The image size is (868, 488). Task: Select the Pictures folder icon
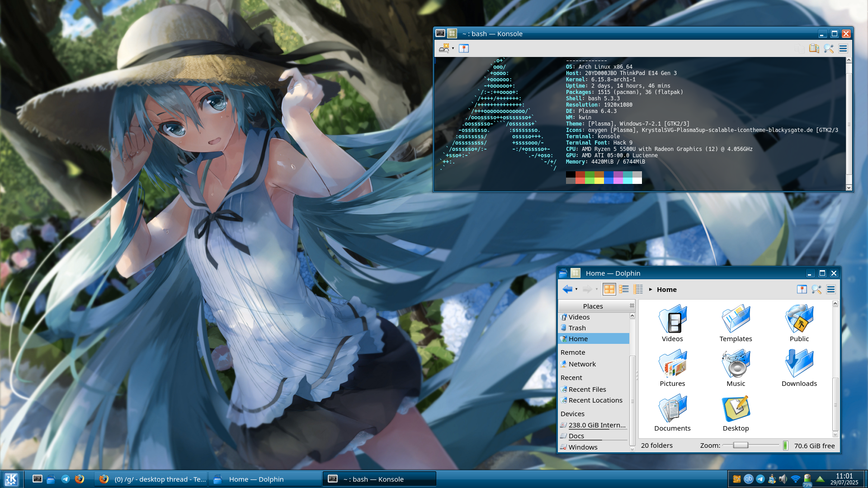672,364
